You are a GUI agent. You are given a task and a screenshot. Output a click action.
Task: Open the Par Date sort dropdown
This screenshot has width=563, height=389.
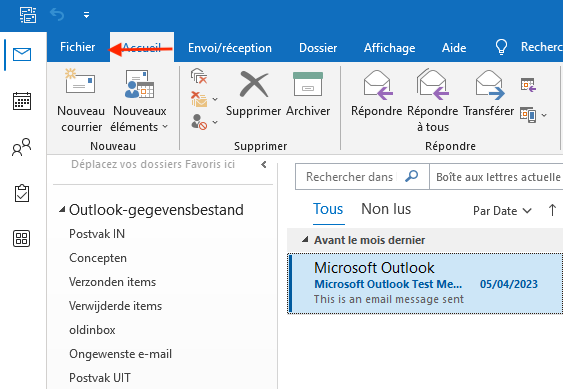pos(502,211)
